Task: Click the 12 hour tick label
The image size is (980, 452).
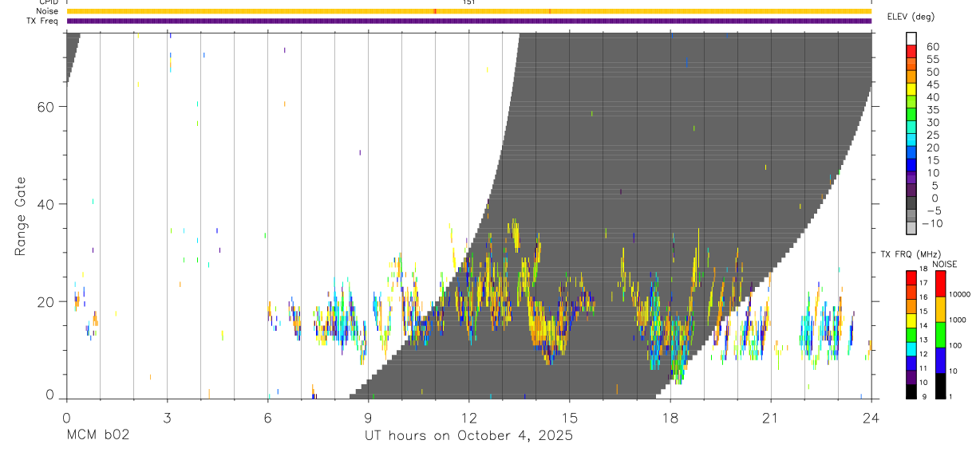Action: 468,417
